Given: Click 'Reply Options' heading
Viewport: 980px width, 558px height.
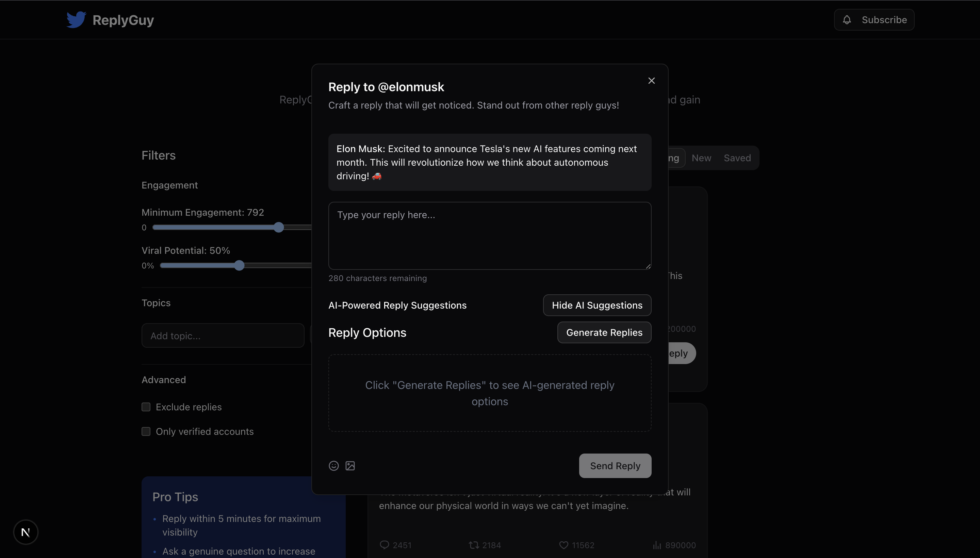Looking at the screenshot, I should [367, 332].
